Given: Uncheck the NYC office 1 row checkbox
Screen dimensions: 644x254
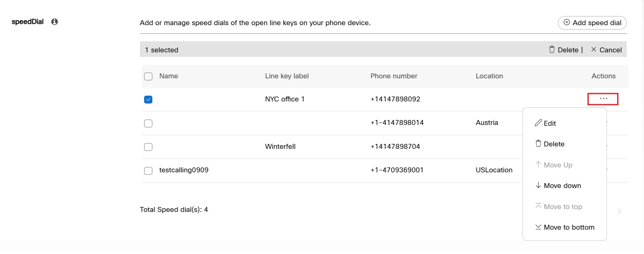Looking at the screenshot, I should tap(148, 99).
